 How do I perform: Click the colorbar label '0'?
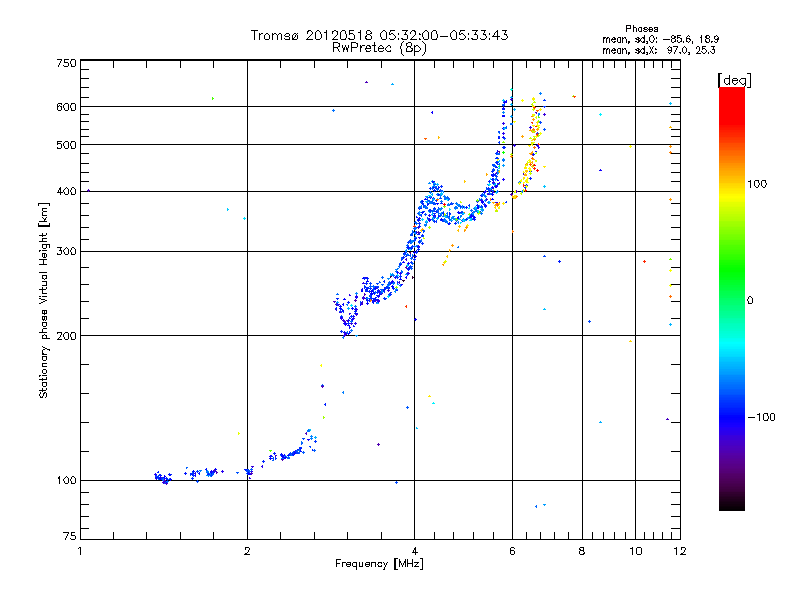pos(750,301)
